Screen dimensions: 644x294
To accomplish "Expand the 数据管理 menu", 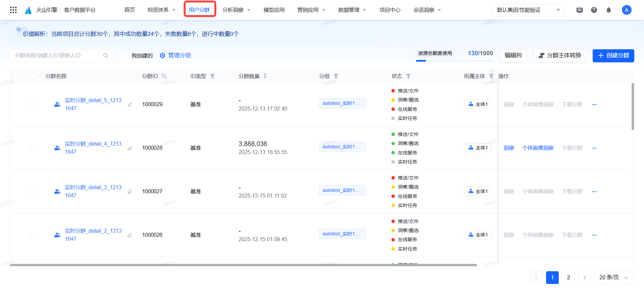I will tap(352, 10).
